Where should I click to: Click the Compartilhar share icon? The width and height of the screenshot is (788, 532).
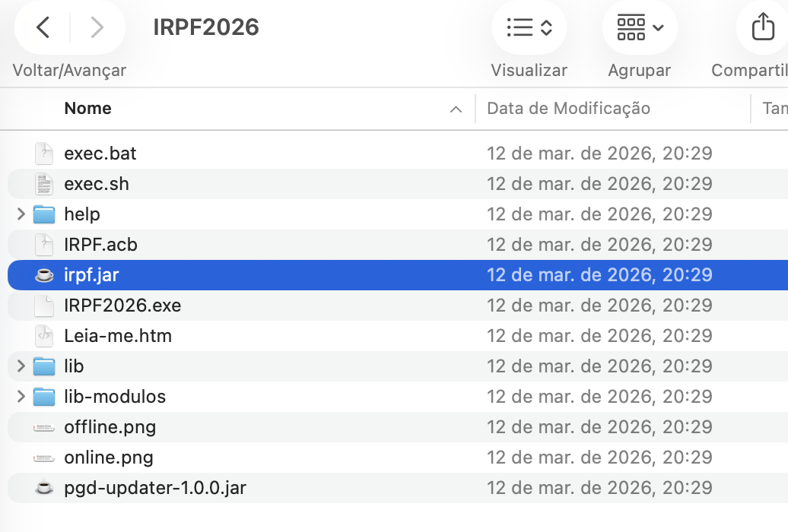click(x=763, y=26)
